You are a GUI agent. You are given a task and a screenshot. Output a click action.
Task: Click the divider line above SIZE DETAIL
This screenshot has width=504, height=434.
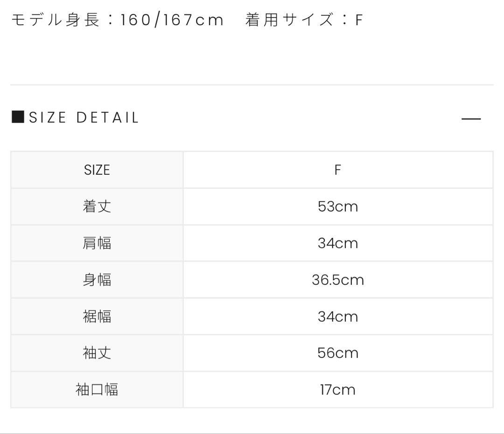(x=252, y=85)
